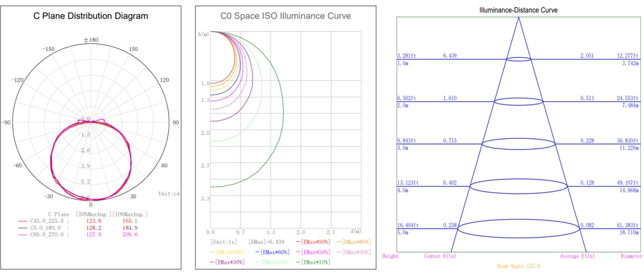This screenshot has height=272, width=644.
Task: Click the red legend line for C45.0_225.0
Action: click(x=22, y=221)
